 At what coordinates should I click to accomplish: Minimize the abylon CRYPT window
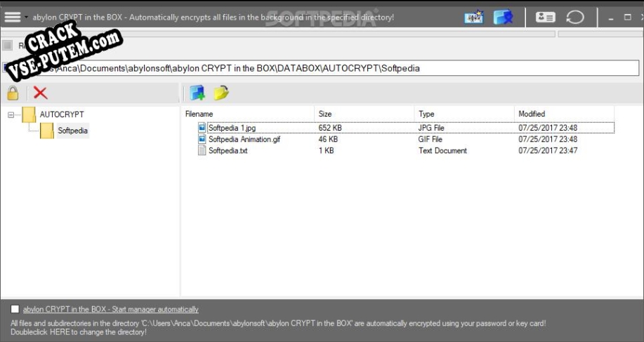611,18
